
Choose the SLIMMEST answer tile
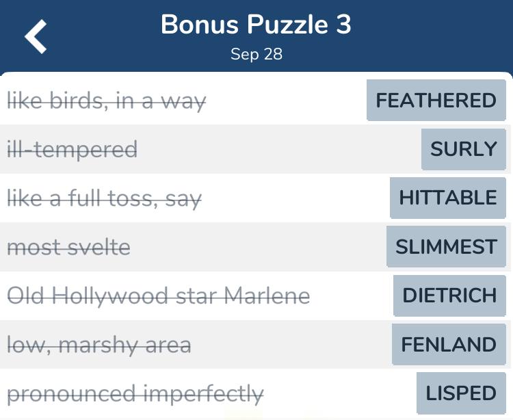tap(446, 247)
